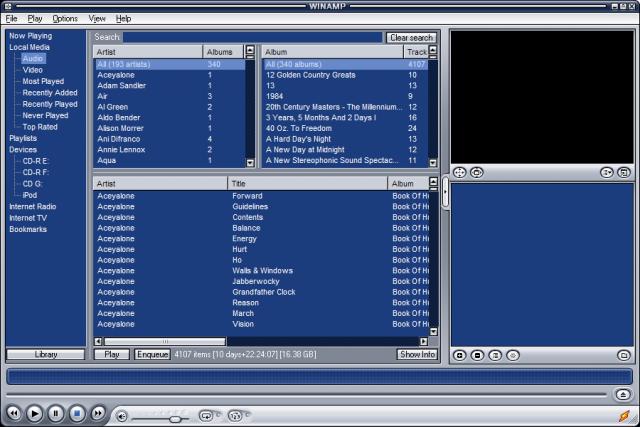Open the video options dropdown icon
This screenshot has height=427, width=640.
point(607,173)
